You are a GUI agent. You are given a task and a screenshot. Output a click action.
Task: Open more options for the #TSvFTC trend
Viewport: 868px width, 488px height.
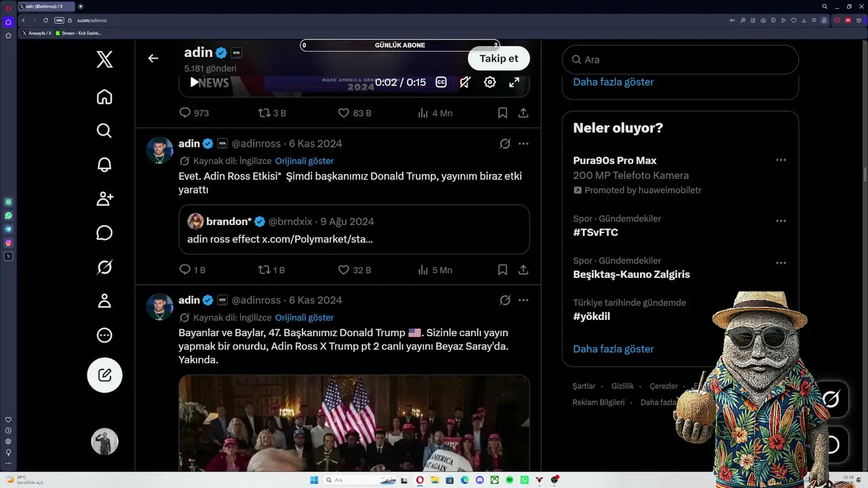click(x=781, y=222)
